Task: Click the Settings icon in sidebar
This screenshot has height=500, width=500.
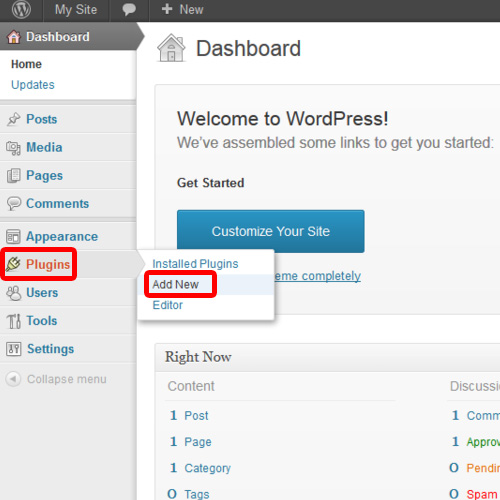Action: click(14, 349)
